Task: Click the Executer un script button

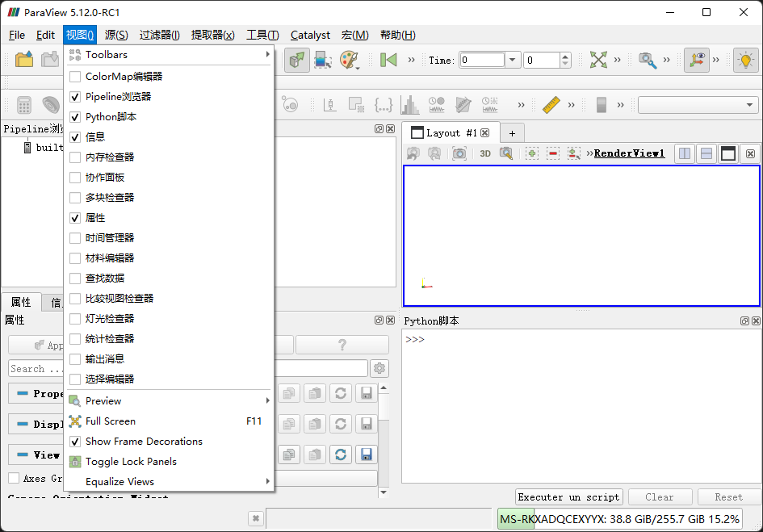Action: point(568,497)
